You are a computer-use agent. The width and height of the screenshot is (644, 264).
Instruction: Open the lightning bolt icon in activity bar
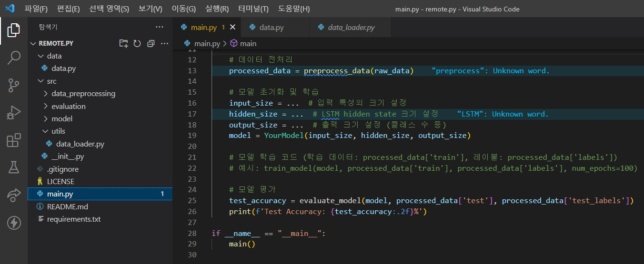pyautogui.click(x=14, y=223)
